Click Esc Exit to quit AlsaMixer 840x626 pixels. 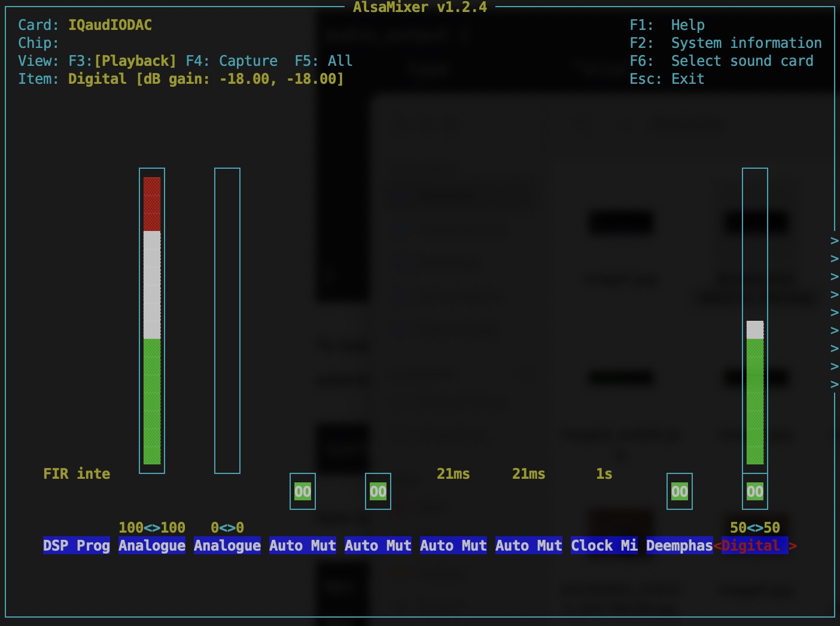click(x=666, y=79)
